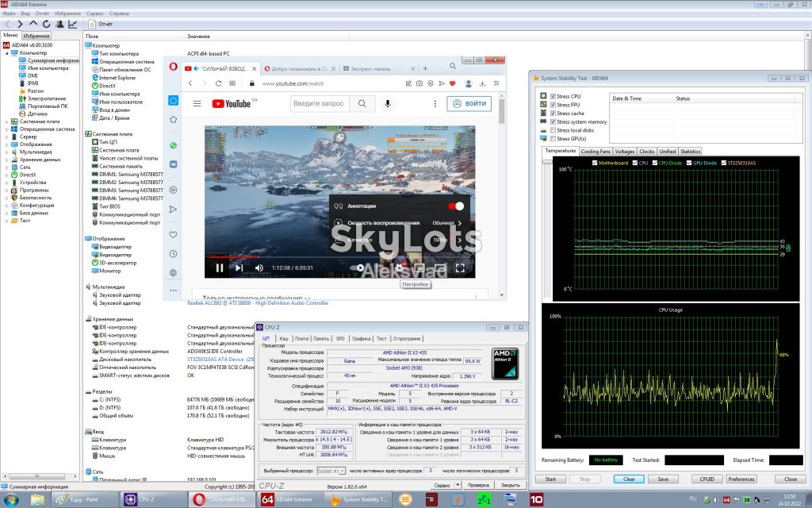Viewport: 812px width, 508px height.
Task: Click the Opera heart icon in address bar
Action: 452,83
